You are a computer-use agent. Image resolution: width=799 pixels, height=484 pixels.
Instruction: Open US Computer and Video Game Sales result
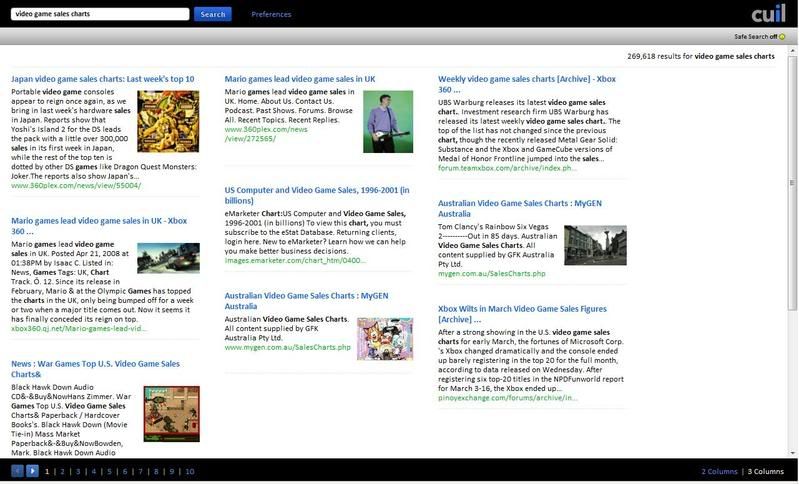coord(315,195)
